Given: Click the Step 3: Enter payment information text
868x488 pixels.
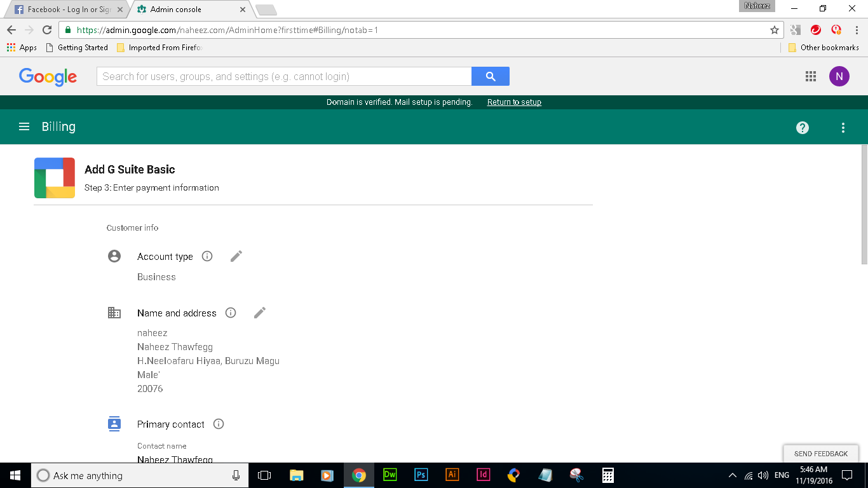Looking at the screenshot, I should pyautogui.click(x=152, y=188).
